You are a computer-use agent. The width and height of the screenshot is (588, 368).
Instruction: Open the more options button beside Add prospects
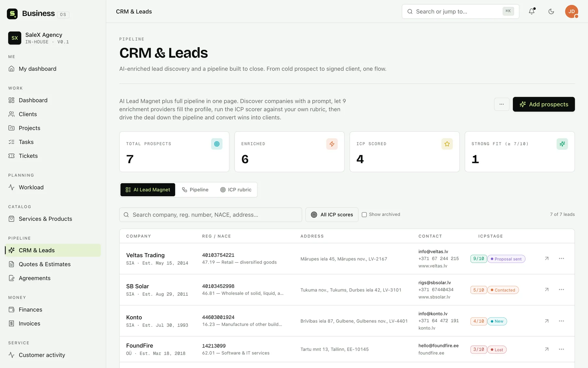(501, 104)
